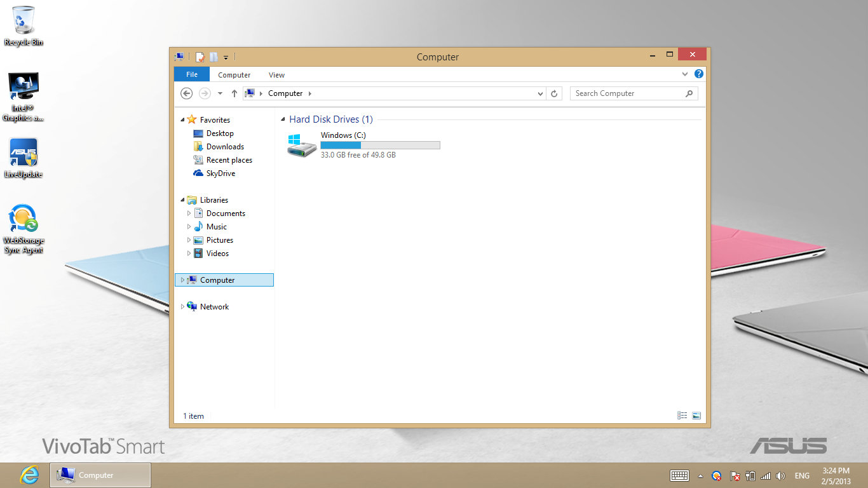Open the recent locations dropdown arrow

[220, 93]
